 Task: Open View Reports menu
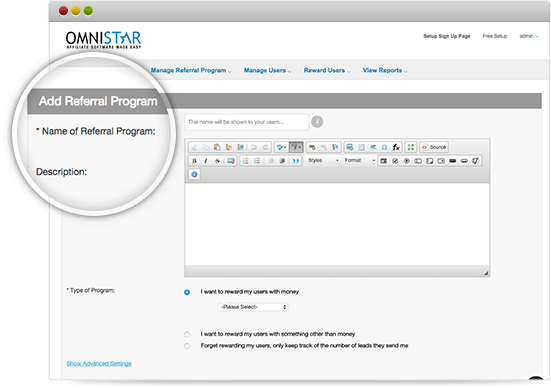point(385,71)
